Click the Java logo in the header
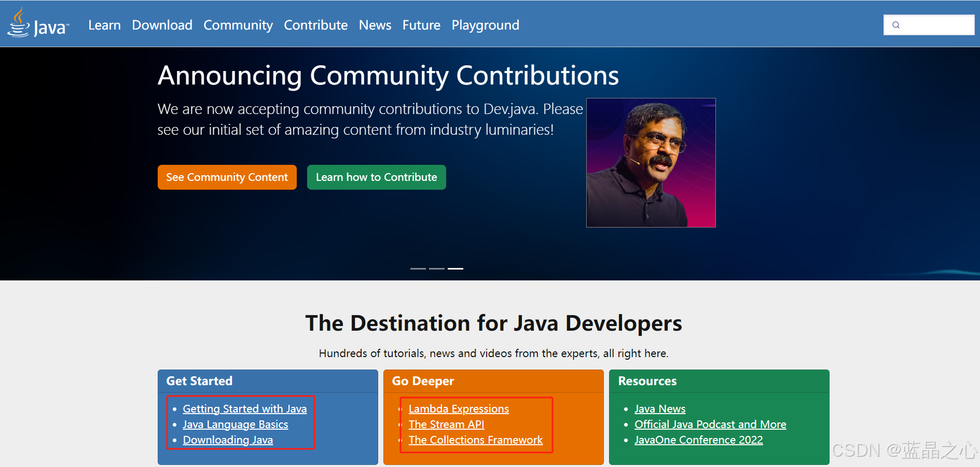Image resolution: width=980 pixels, height=467 pixels. (x=38, y=23)
